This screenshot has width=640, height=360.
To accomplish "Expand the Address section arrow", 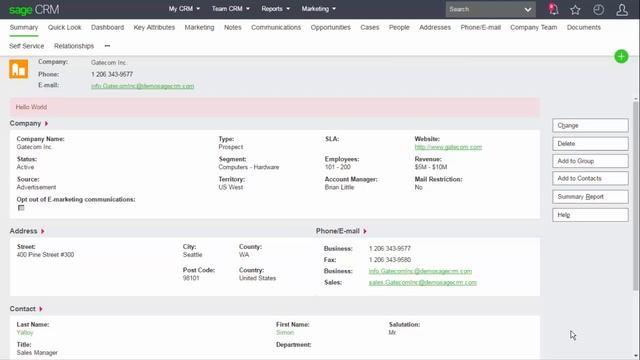I will tap(42, 231).
